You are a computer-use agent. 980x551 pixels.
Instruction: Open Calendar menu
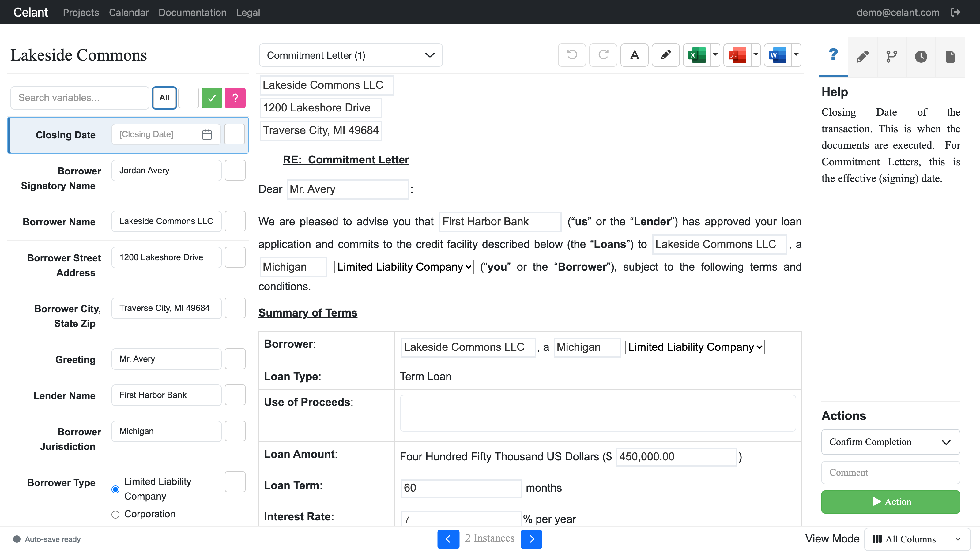click(129, 12)
